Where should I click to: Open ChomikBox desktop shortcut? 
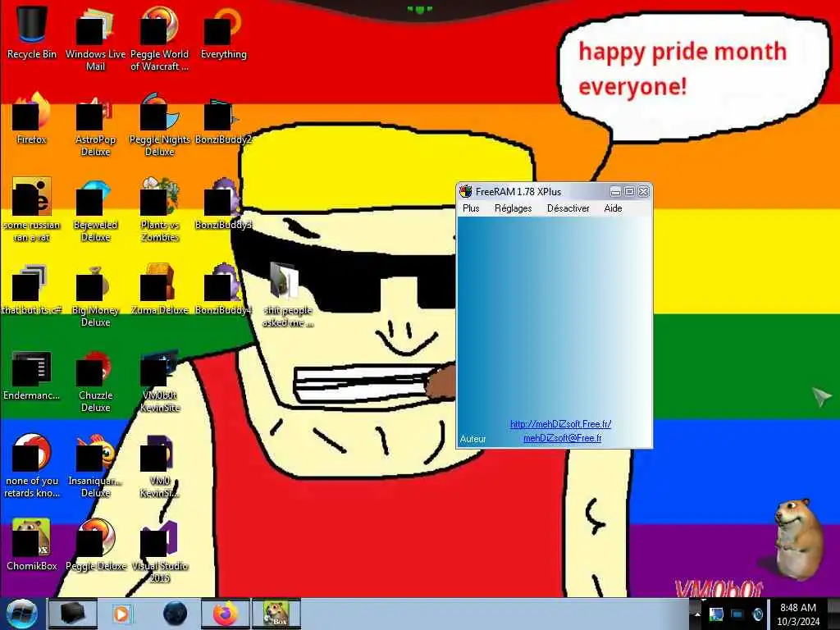point(32,544)
